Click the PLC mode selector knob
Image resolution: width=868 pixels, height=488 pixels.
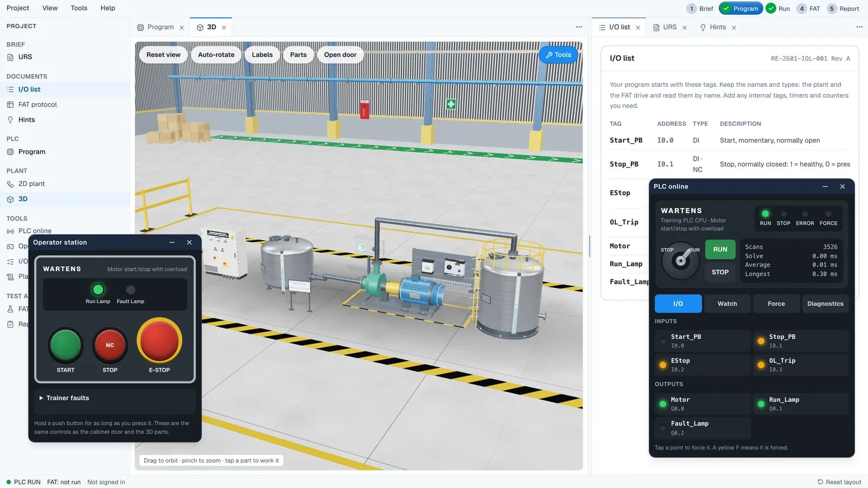[681, 260]
